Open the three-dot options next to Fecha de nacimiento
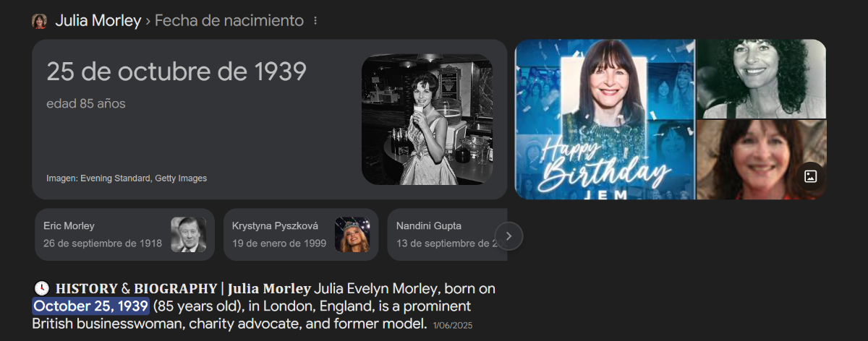This screenshot has height=341, width=868. [x=315, y=21]
